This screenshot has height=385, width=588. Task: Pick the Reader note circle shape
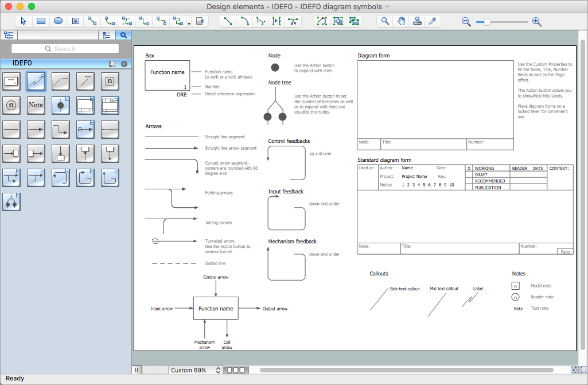(x=11, y=106)
